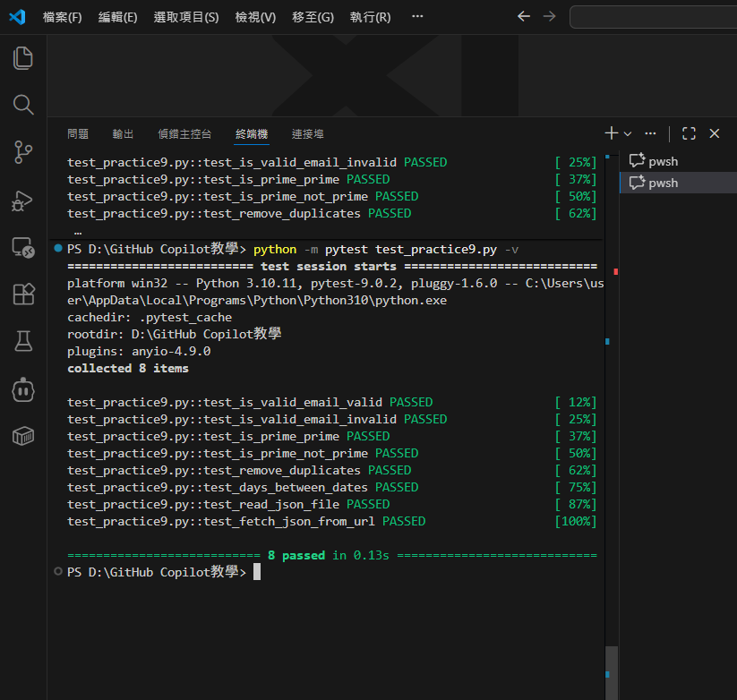Click the Go Back arrow in title bar
The image size is (737, 700).
(524, 17)
